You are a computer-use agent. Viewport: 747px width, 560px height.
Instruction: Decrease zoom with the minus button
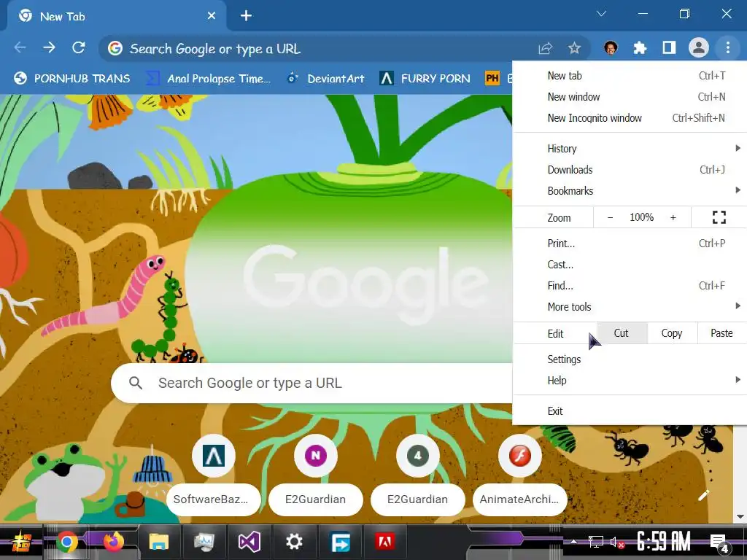click(610, 217)
